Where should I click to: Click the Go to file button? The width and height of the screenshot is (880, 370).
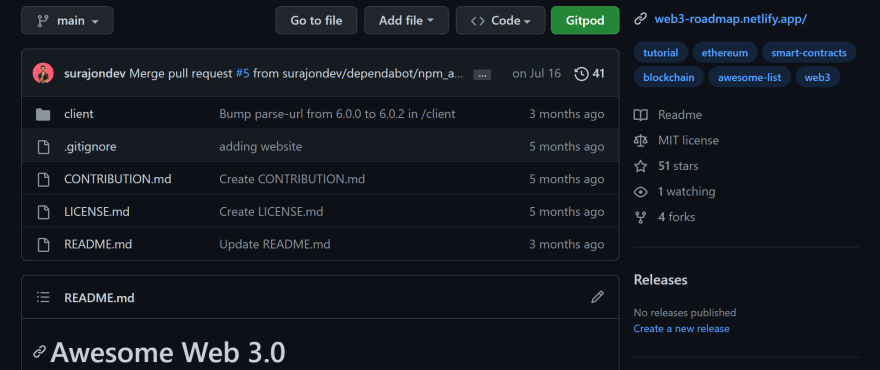316,20
